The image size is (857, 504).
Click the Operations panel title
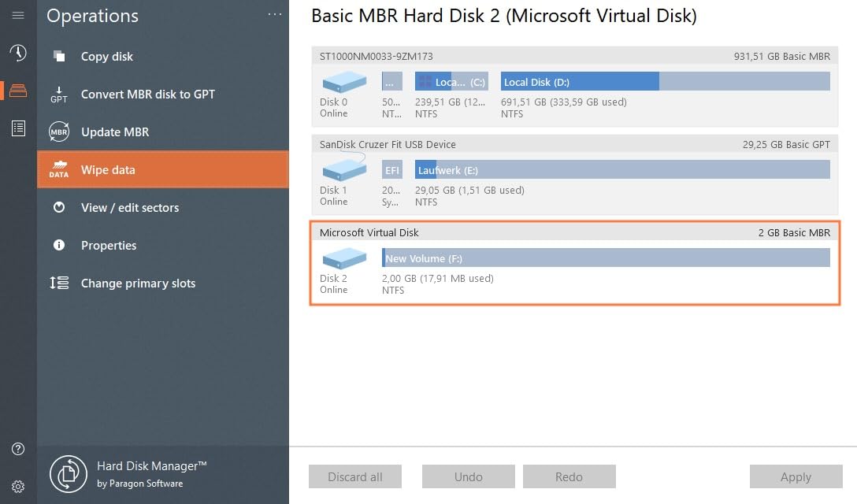point(92,16)
